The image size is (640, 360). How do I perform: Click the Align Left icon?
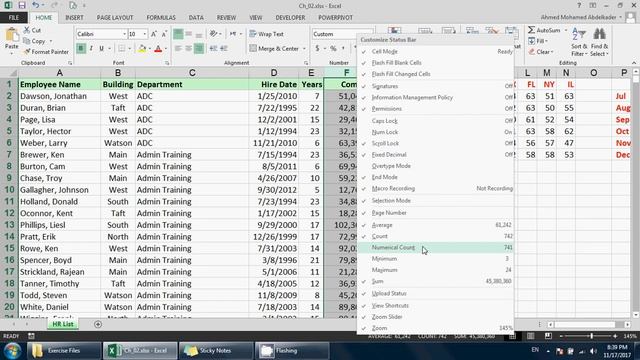[178, 49]
